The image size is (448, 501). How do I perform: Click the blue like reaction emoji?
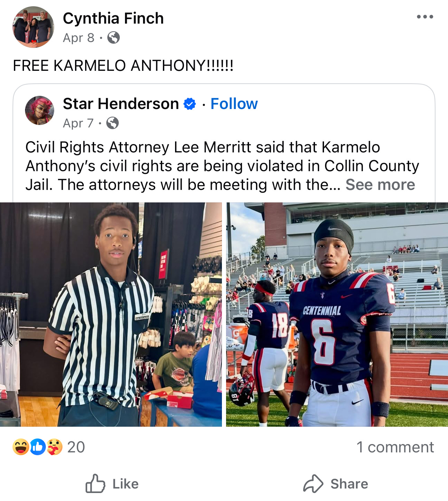(x=38, y=447)
